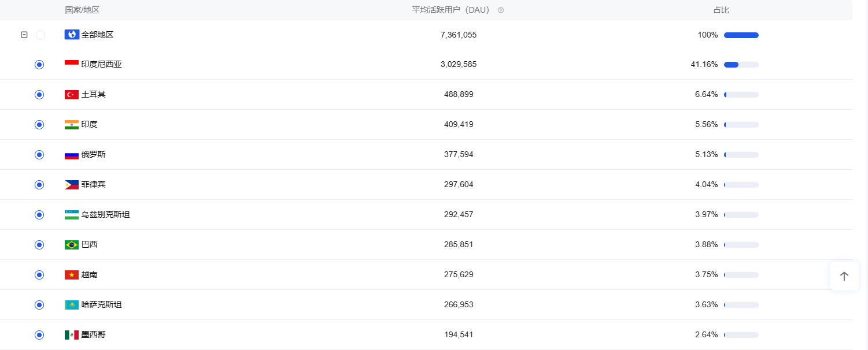Click the Mexico flag icon
Viewport: 868px width, 350px height.
tap(72, 334)
